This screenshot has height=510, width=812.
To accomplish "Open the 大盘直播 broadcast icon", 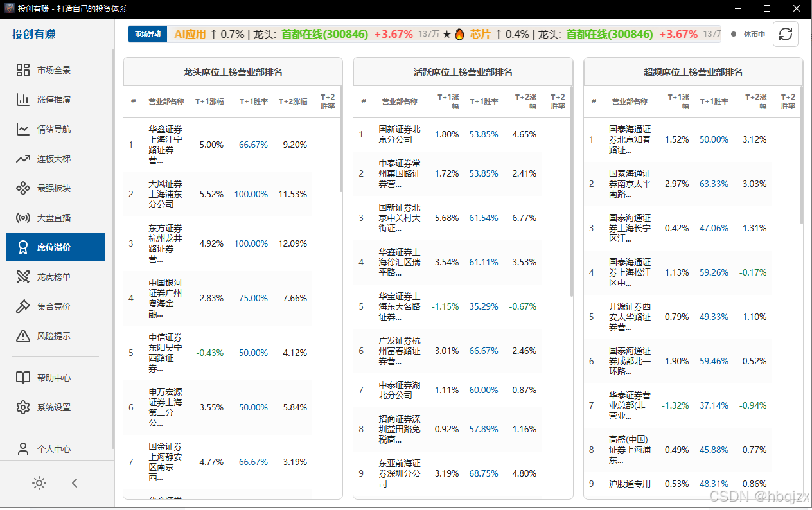I will click(23, 218).
